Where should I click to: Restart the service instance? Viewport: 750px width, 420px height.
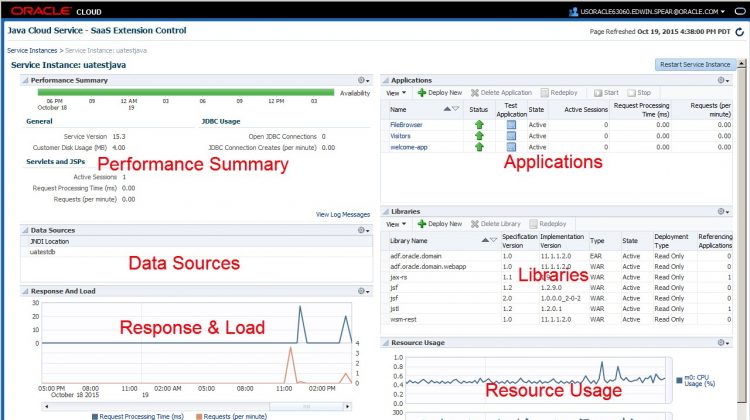[695, 65]
